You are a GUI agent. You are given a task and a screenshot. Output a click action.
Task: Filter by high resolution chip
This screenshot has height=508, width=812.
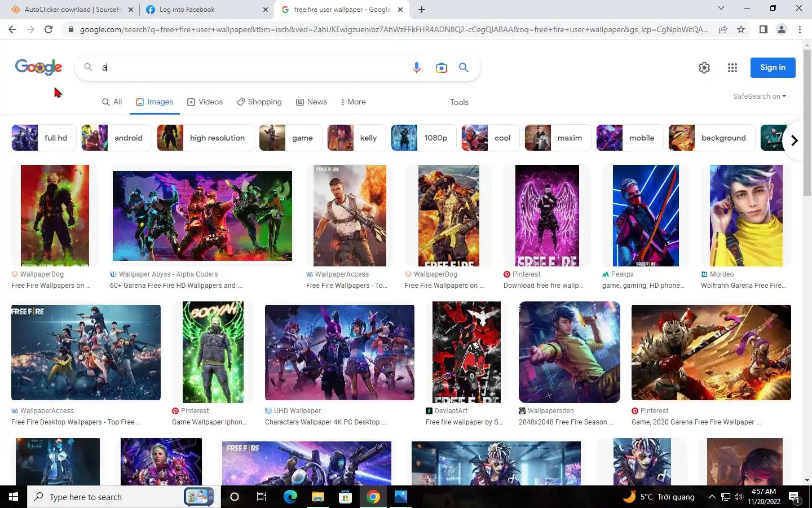coord(205,138)
